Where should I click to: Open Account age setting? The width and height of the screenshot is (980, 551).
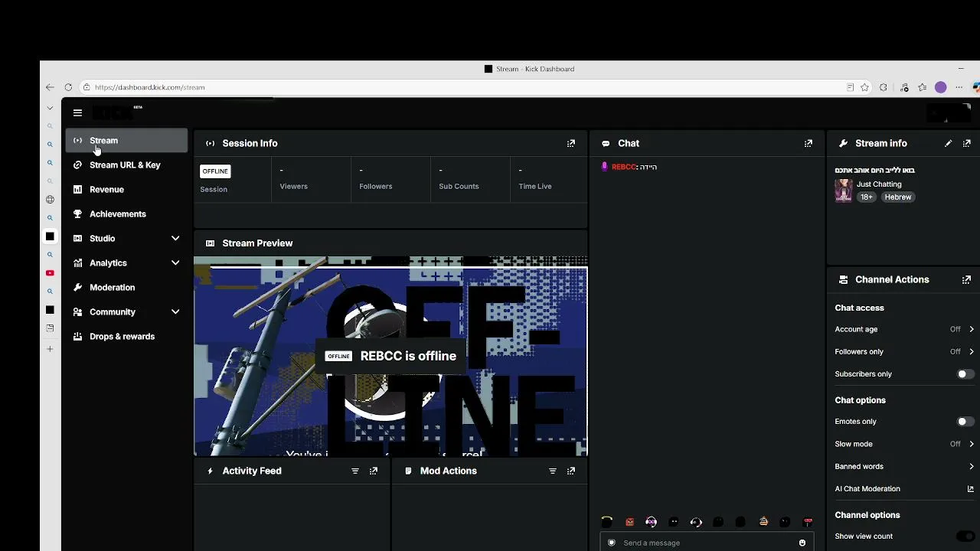point(904,329)
